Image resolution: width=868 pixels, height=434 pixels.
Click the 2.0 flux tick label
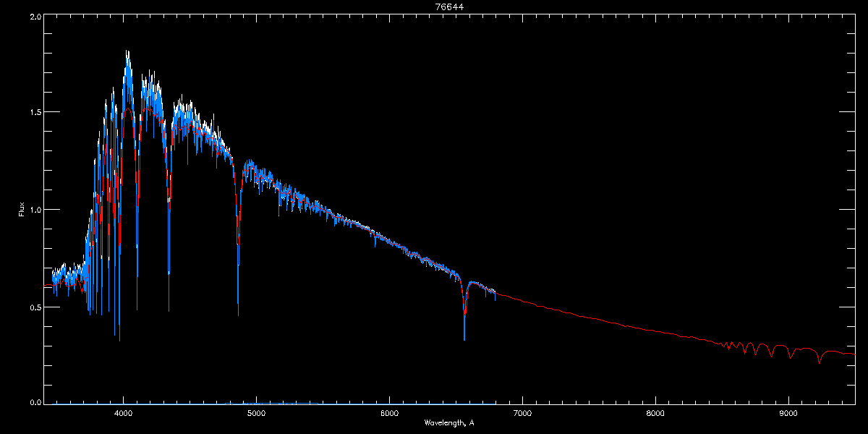click(34, 15)
